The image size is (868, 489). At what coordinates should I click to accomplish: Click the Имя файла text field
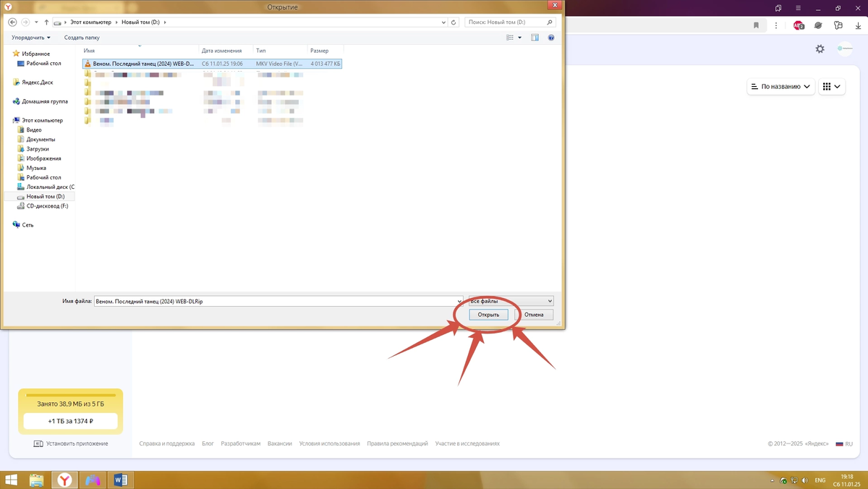pos(275,301)
